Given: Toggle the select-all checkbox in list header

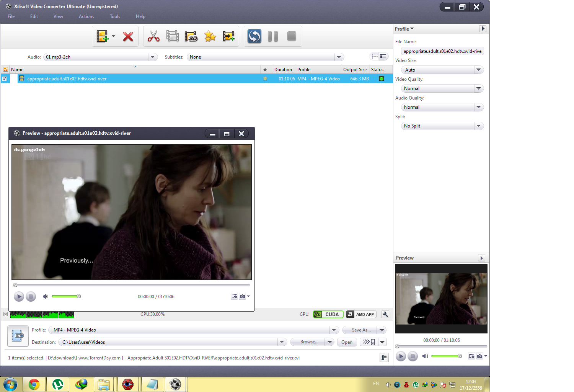Looking at the screenshot, I should [5, 70].
